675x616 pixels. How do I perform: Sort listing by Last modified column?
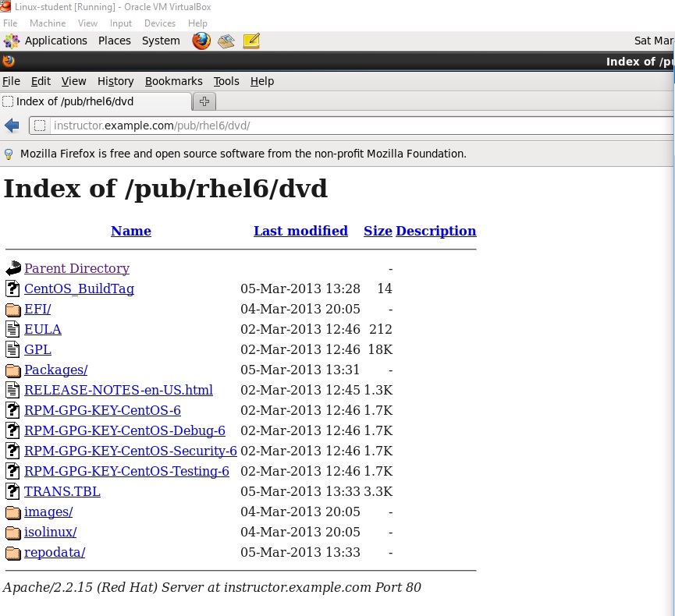[x=300, y=231]
